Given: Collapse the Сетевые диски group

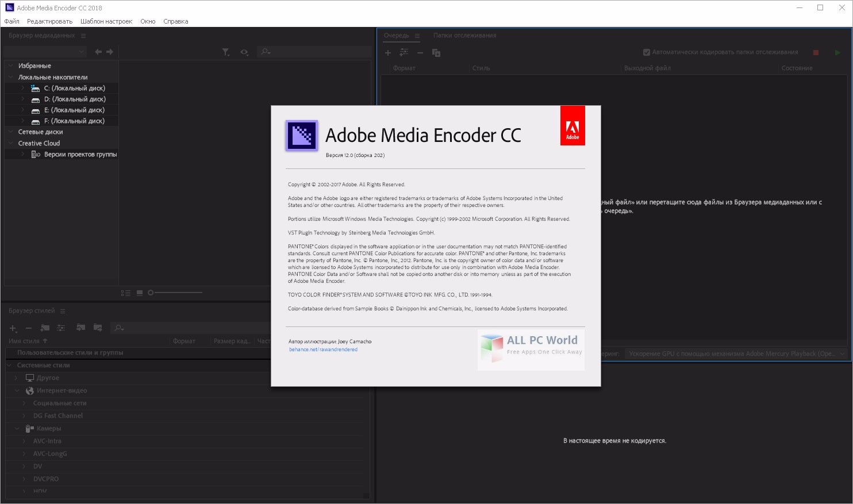Looking at the screenshot, I should 11,132.
